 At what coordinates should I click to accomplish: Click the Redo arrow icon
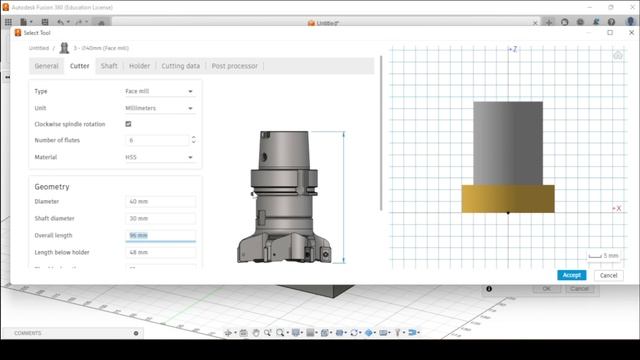79,22
